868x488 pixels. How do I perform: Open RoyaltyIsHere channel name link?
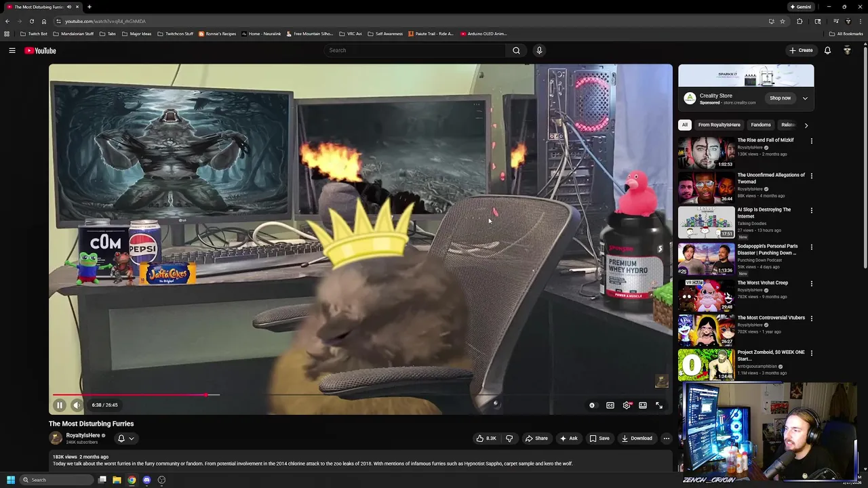83,435
